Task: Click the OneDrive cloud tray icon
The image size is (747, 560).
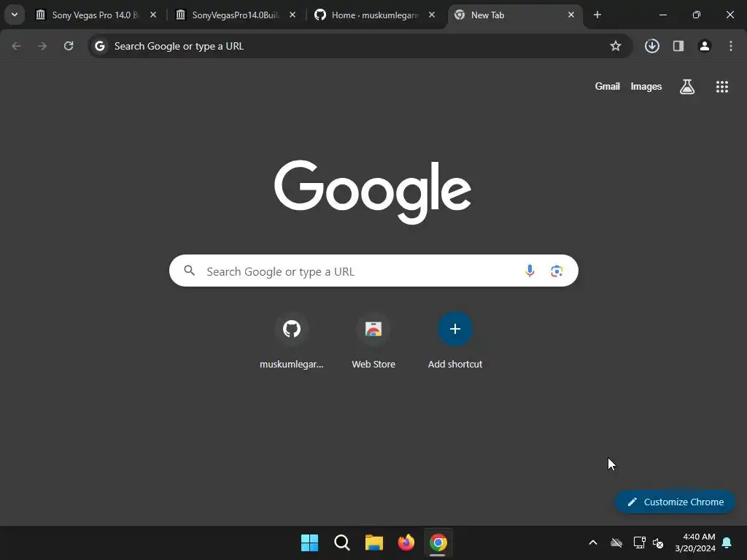Action: [616, 542]
